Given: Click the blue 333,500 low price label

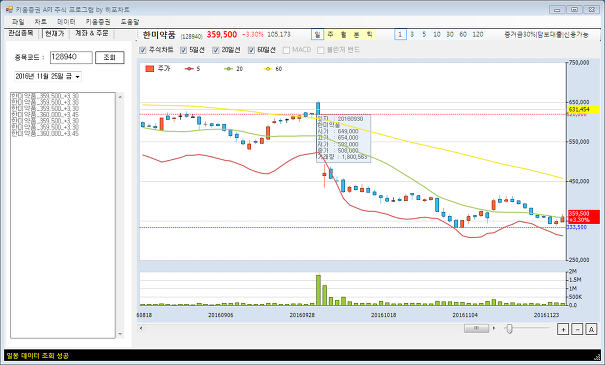Looking at the screenshot, I should pyautogui.click(x=577, y=228).
